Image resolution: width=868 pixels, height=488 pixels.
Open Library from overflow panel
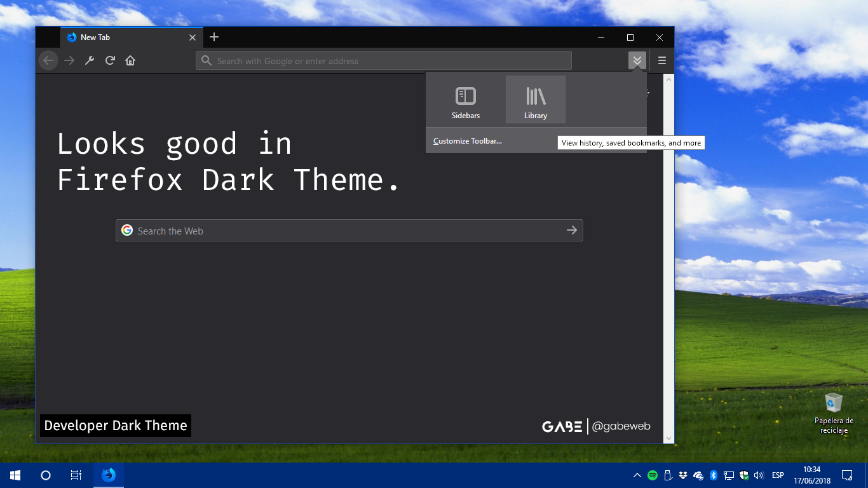(536, 100)
